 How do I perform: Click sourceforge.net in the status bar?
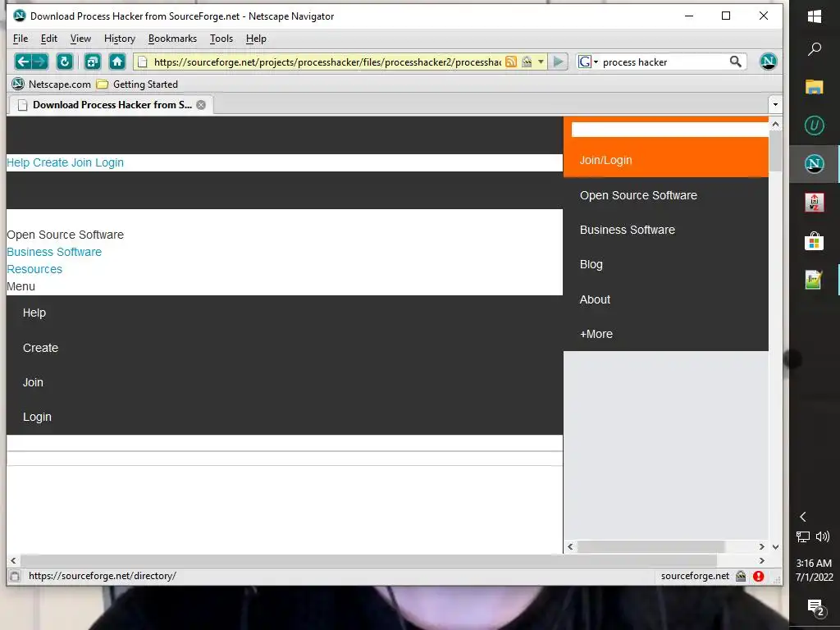695,576
